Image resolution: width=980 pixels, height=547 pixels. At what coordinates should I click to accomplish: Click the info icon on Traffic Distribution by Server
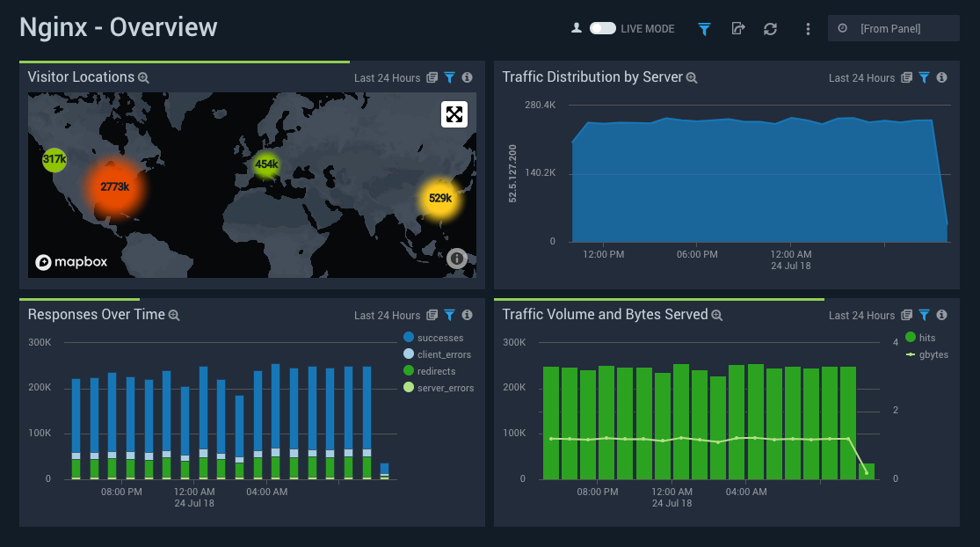940,77
